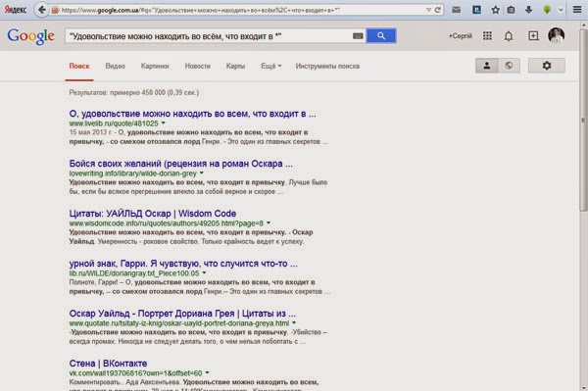Open 'Оскар Уайльд - Портрет Дориана Грея' result
The width and height of the screenshot is (588, 391).
pyautogui.click(x=182, y=314)
